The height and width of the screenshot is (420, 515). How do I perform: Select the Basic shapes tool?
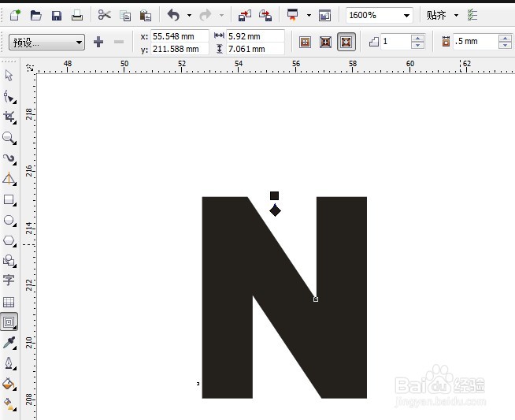pos(9,261)
